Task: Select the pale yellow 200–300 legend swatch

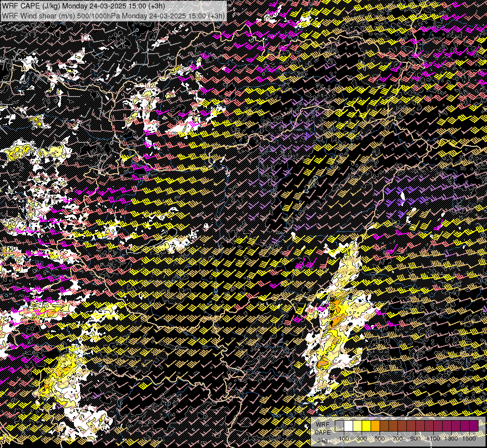Action: click(x=358, y=426)
